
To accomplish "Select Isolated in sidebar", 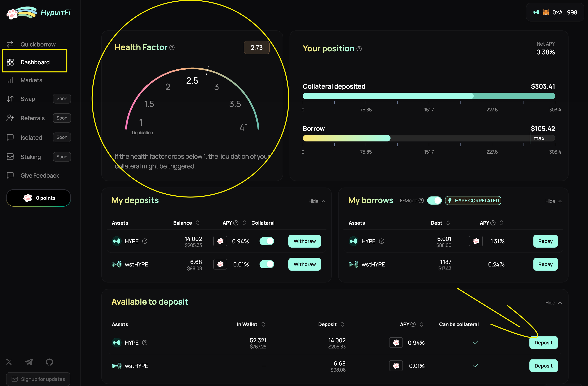I will pyautogui.click(x=31, y=137).
